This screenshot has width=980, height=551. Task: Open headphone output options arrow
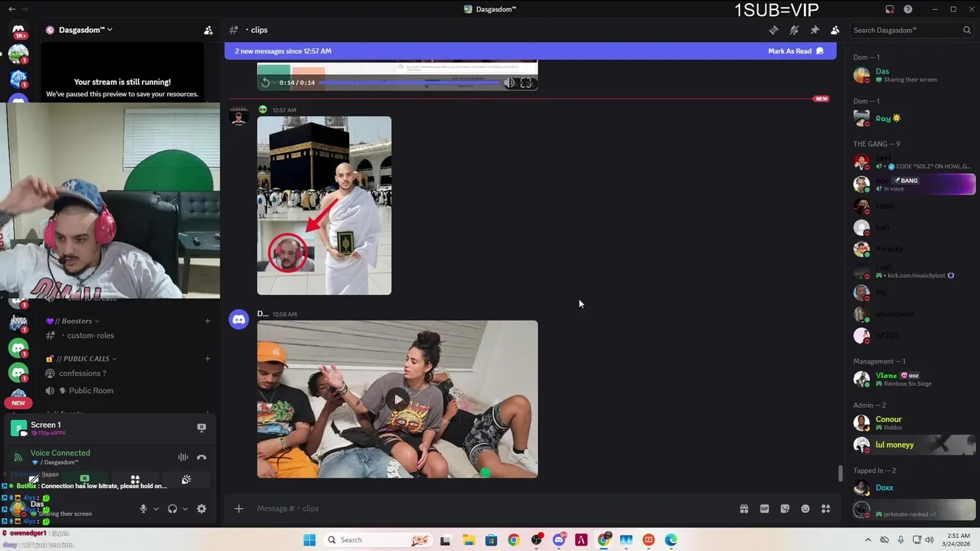(x=185, y=509)
